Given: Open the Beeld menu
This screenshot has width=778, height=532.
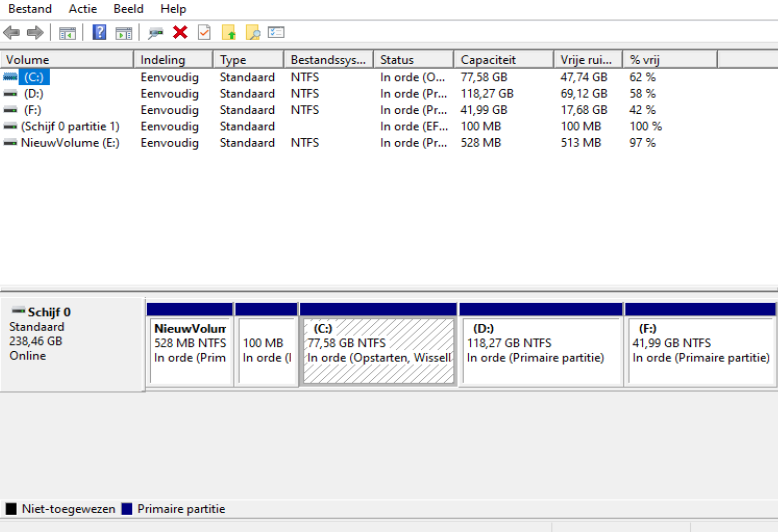Looking at the screenshot, I should (128, 9).
